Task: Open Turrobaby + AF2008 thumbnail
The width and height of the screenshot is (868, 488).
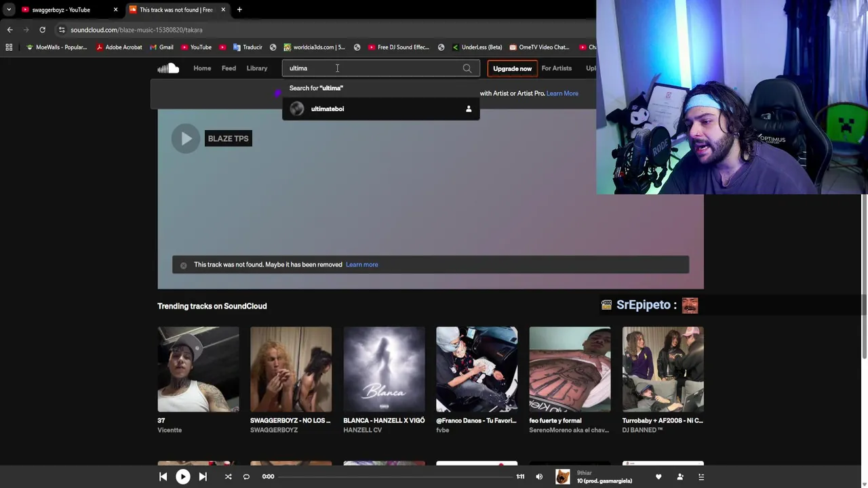Action: [663, 369]
